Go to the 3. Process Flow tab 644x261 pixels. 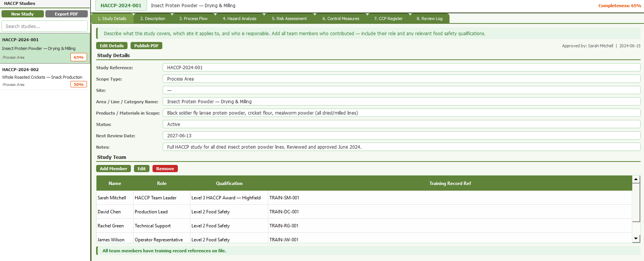point(193,19)
